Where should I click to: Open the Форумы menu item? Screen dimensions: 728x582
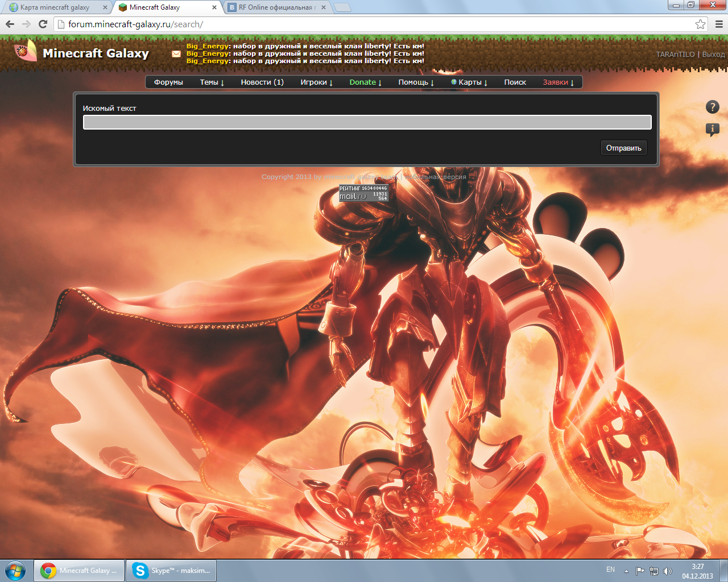(168, 82)
